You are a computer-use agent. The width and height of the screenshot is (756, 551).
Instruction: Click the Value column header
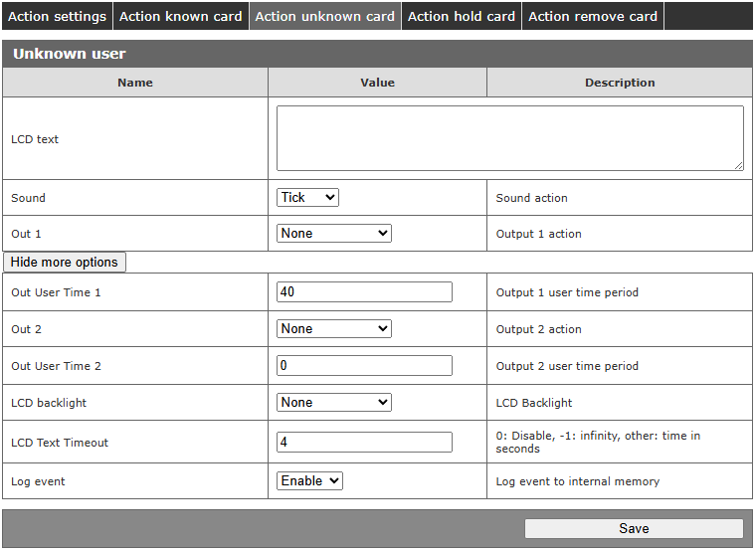click(377, 83)
